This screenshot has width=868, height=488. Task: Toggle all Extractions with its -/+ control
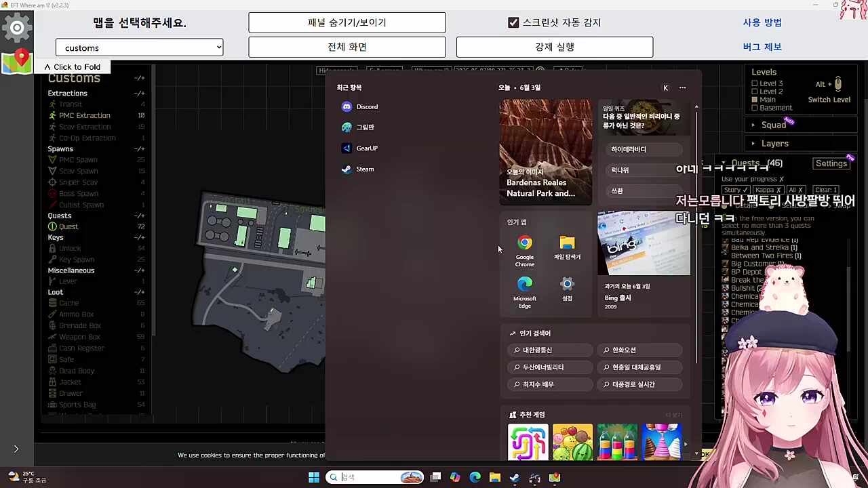tap(139, 93)
